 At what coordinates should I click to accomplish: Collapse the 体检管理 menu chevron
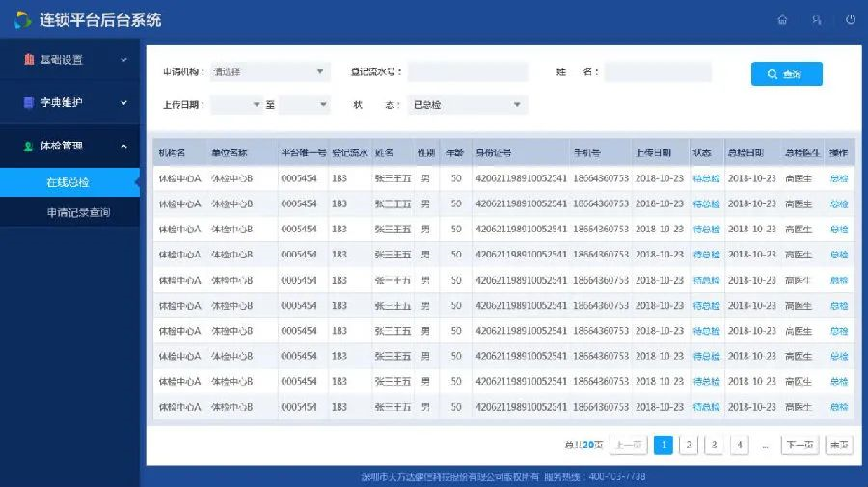pyautogui.click(x=123, y=146)
